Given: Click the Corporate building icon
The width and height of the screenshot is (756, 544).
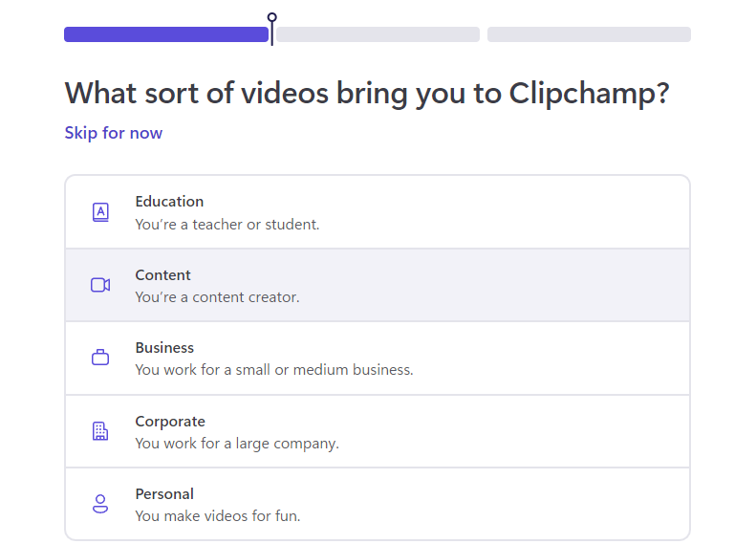Looking at the screenshot, I should (x=100, y=431).
